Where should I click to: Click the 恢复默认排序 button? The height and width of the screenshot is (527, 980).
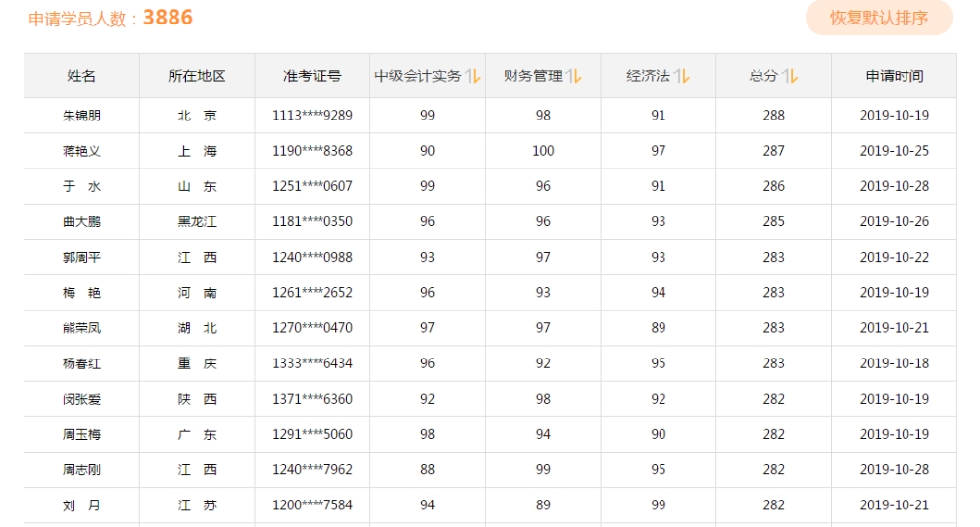[879, 18]
